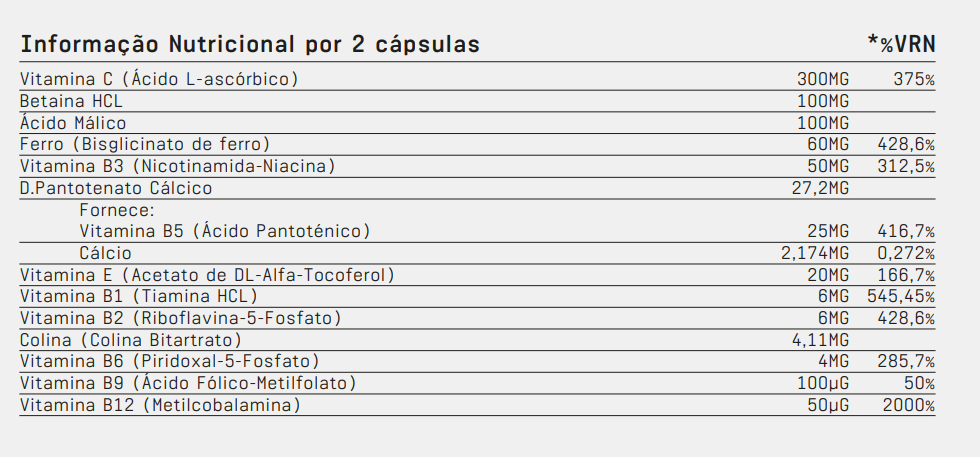Select the Vitamina C (Ácido L-ascórbico) row label
The width and height of the screenshot is (980, 457).
point(159,79)
